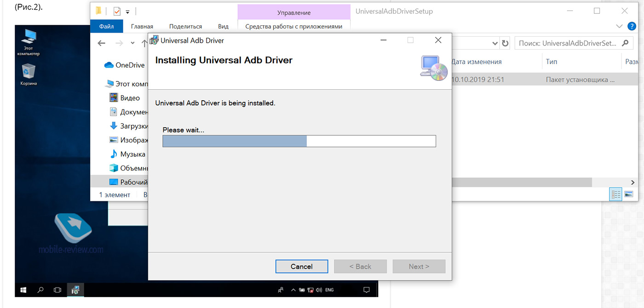Open the Документы folder in navigation pane
The width and height of the screenshot is (644, 308).
coord(128,112)
